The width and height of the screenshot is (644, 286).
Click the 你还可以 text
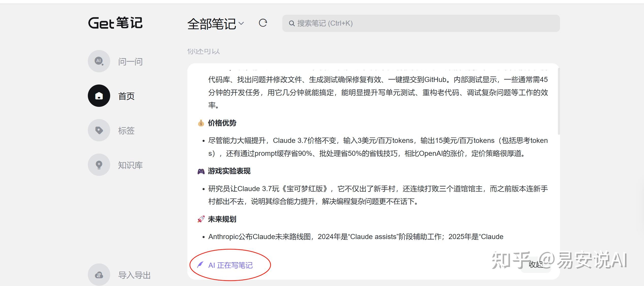pyautogui.click(x=204, y=52)
